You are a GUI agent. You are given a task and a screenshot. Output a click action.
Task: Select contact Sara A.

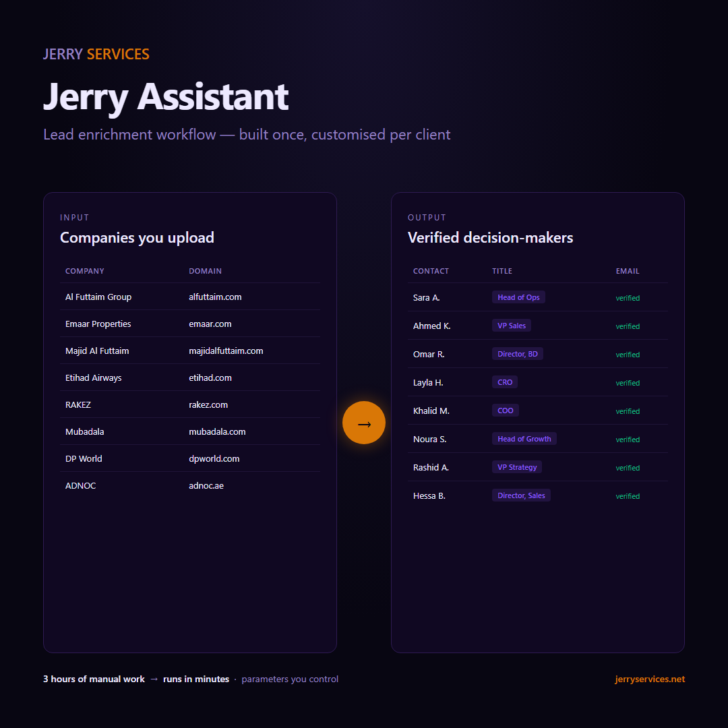tap(426, 298)
